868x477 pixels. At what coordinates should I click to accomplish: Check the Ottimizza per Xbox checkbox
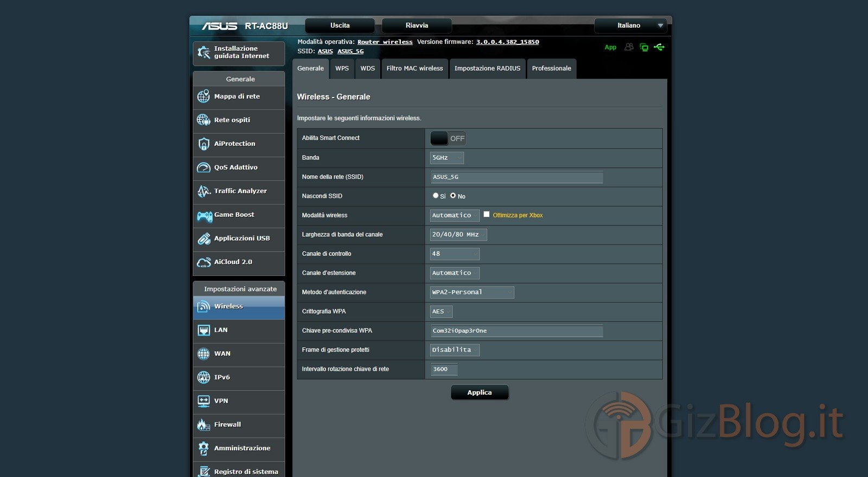(487, 215)
